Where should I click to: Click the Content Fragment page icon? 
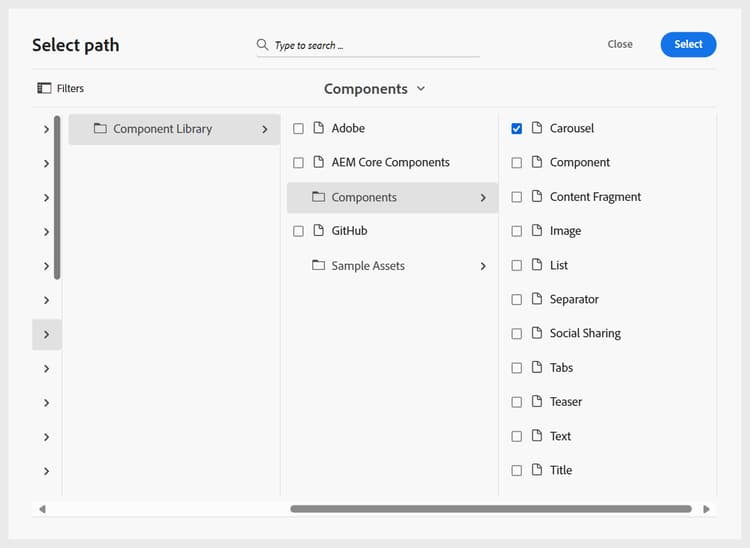[537, 197]
